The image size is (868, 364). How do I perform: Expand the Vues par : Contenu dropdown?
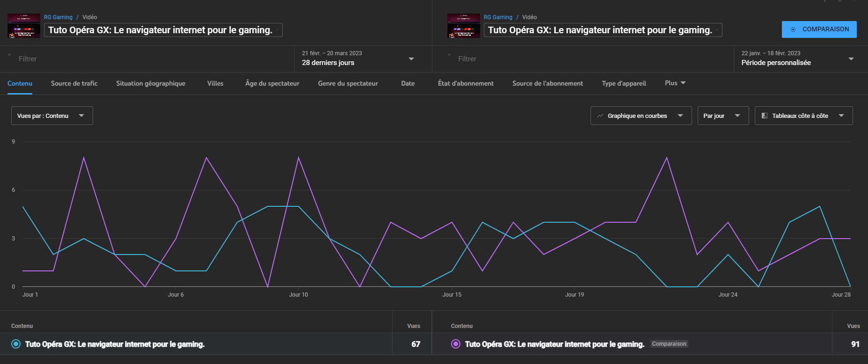click(x=52, y=116)
